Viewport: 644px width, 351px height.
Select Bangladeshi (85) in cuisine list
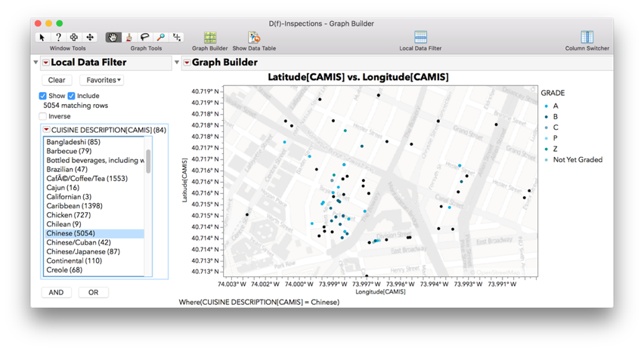coord(94,142)
